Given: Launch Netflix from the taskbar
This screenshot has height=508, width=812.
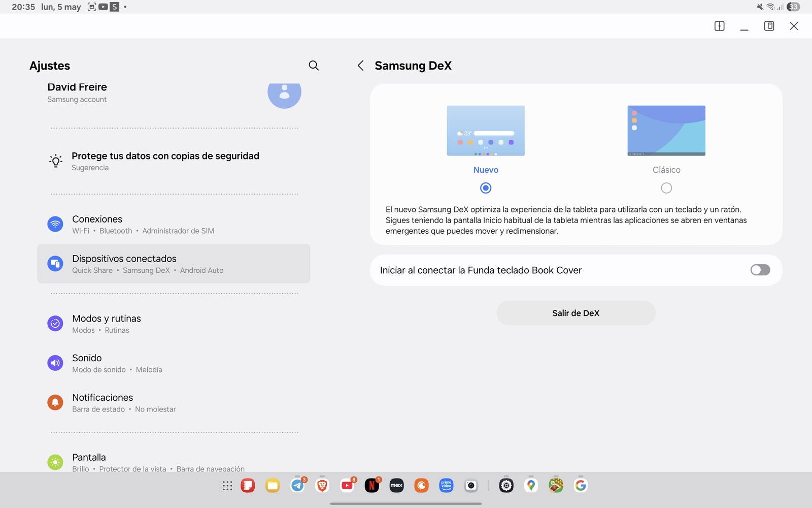Looking at the screenshot, I should 371,486.
